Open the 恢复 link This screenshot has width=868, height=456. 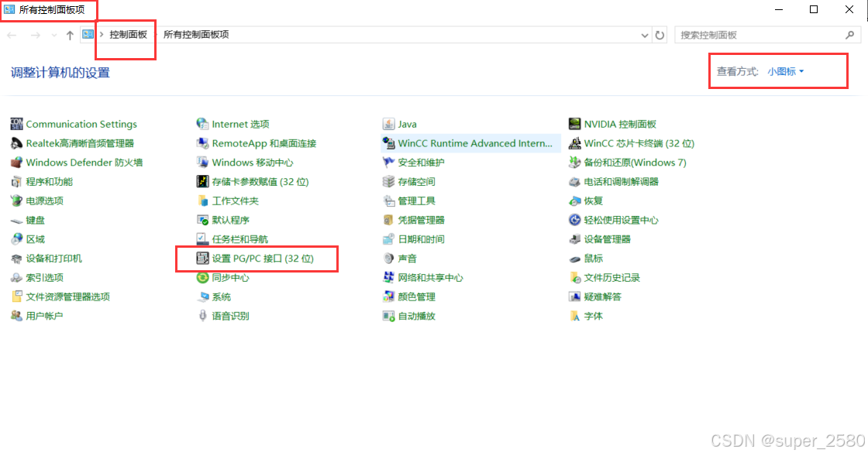pyautogui.click(x=594, y=201)
